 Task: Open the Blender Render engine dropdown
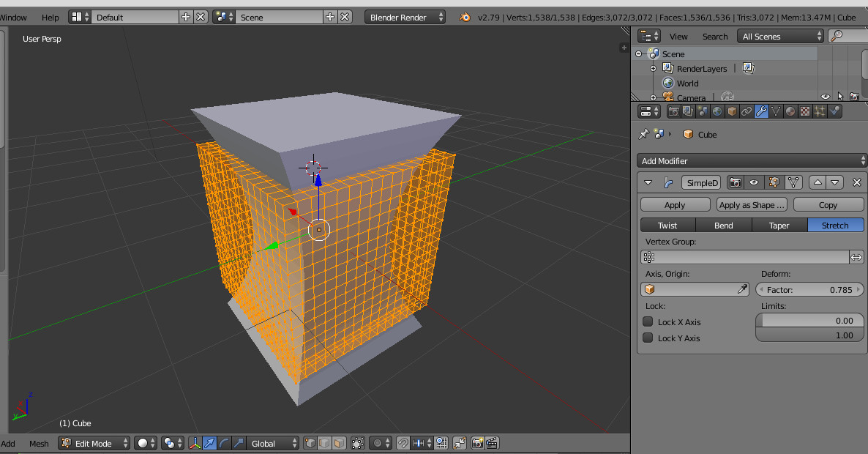[x=405, y=17]
